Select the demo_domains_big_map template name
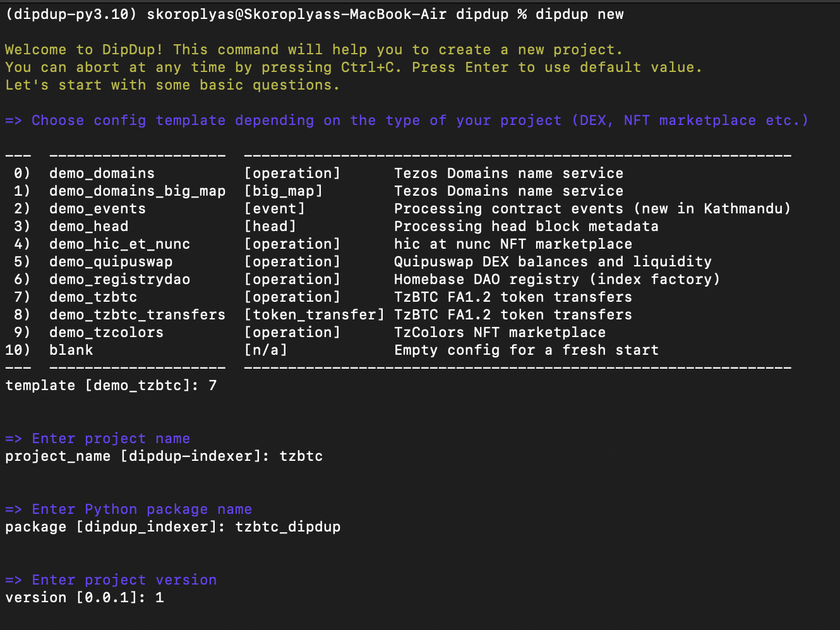 coord(137,191)
